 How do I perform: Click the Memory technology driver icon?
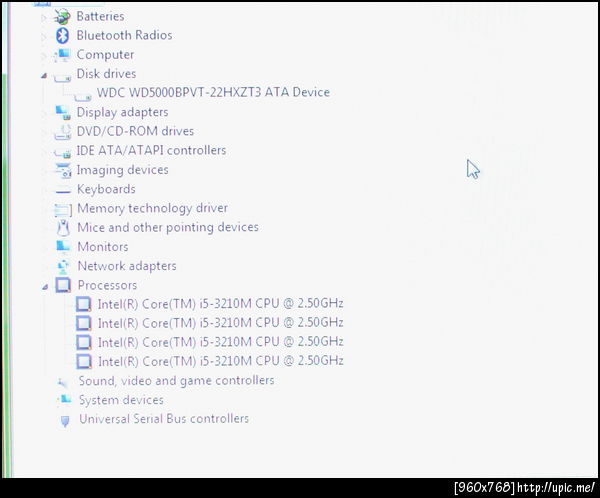pyautogui.click(x=63, y=210)
